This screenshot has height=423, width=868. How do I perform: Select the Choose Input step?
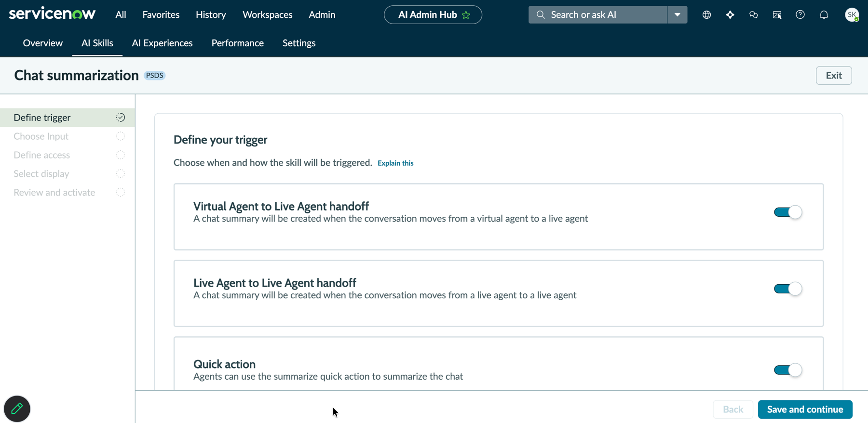68,136
